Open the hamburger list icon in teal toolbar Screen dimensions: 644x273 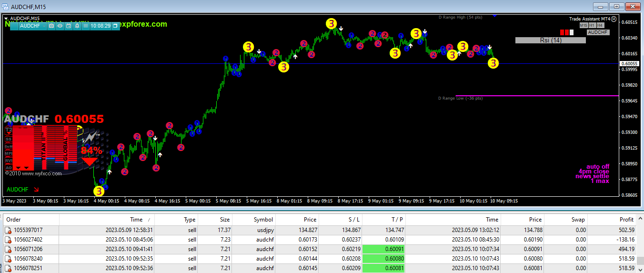86,26
